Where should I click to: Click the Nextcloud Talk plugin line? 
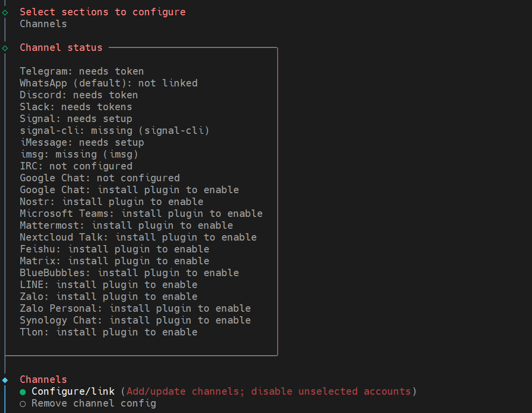tap(138, 237)
